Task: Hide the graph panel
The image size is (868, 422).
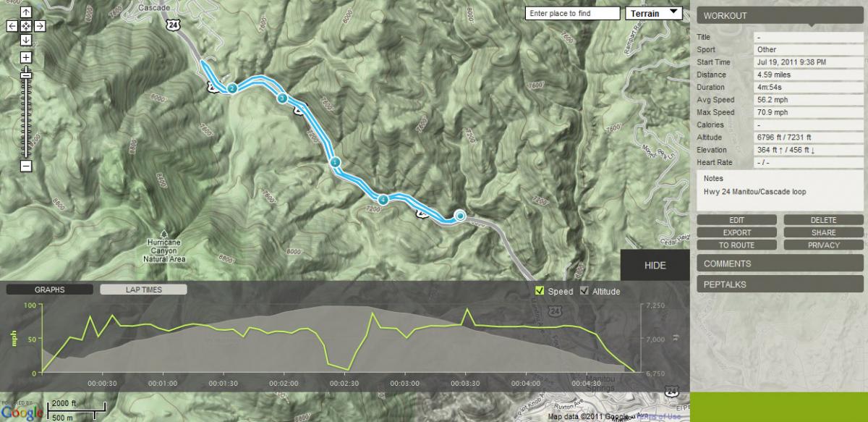Action: coord(655,266)
